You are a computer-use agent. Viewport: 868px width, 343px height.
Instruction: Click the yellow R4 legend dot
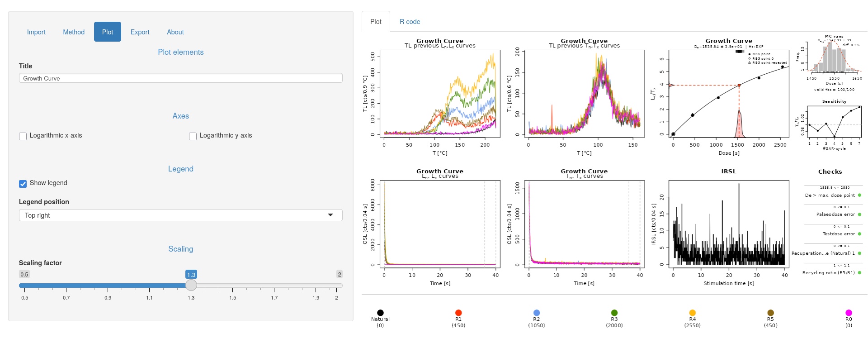(693, 313)
